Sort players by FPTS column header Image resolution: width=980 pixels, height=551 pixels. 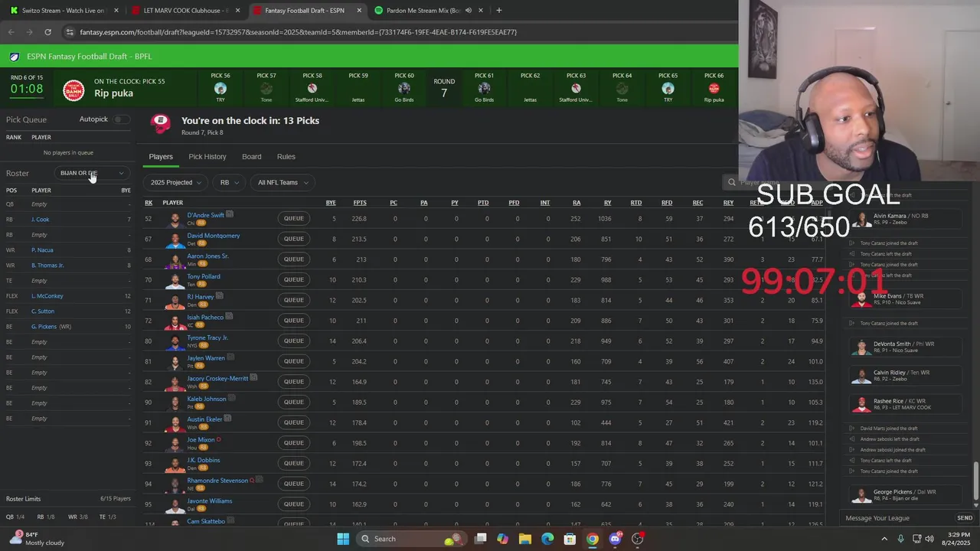pos(359,203)
